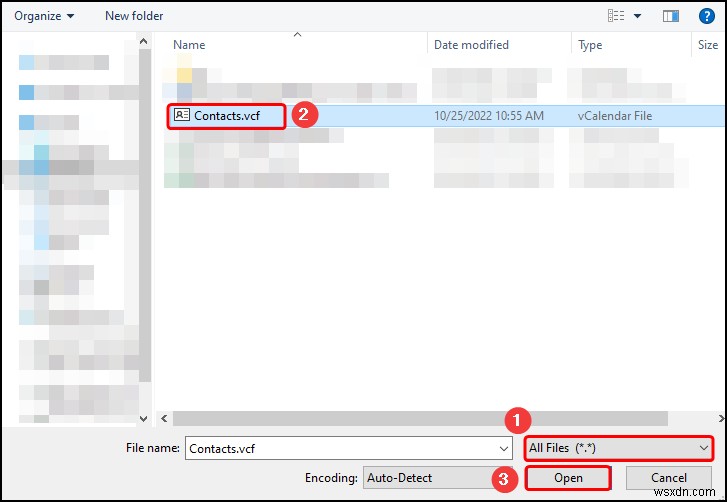
Task: Open the Encoding Auto-Detect dropdown
Action: pyautogui.click(x=437, y=478)
